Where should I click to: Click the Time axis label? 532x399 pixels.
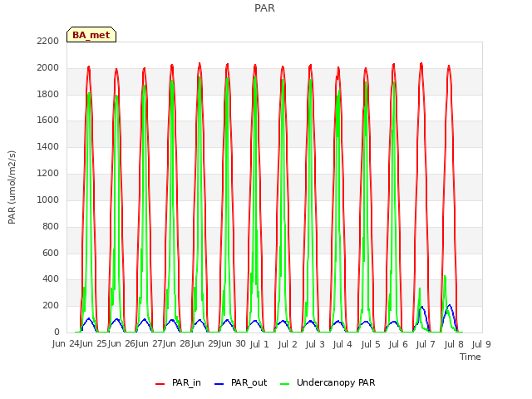[470, 357]
